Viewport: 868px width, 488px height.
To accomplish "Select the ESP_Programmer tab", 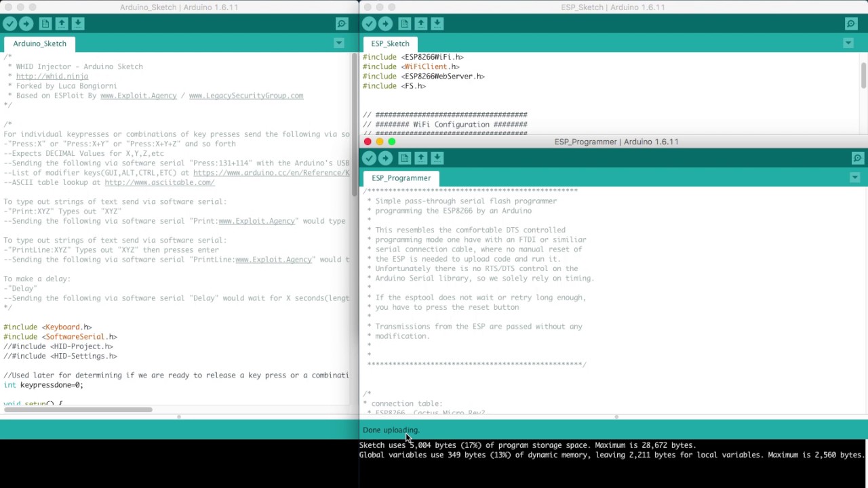I will tap(401, 178).
